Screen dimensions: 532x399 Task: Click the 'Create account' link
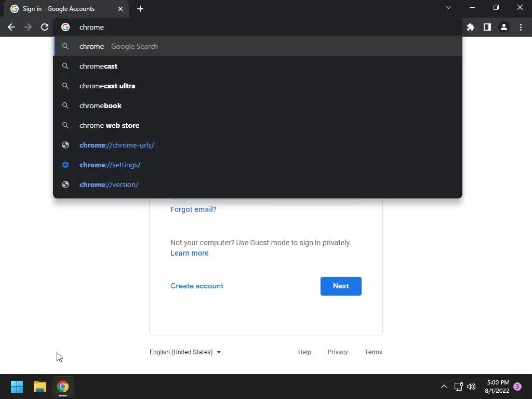[197, 286]
